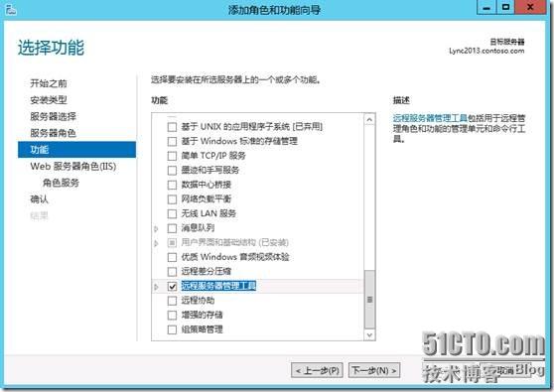
Task: Enable 基于 Windows 标准的存储管理 checkbox
Action: [x=172, y=141]
